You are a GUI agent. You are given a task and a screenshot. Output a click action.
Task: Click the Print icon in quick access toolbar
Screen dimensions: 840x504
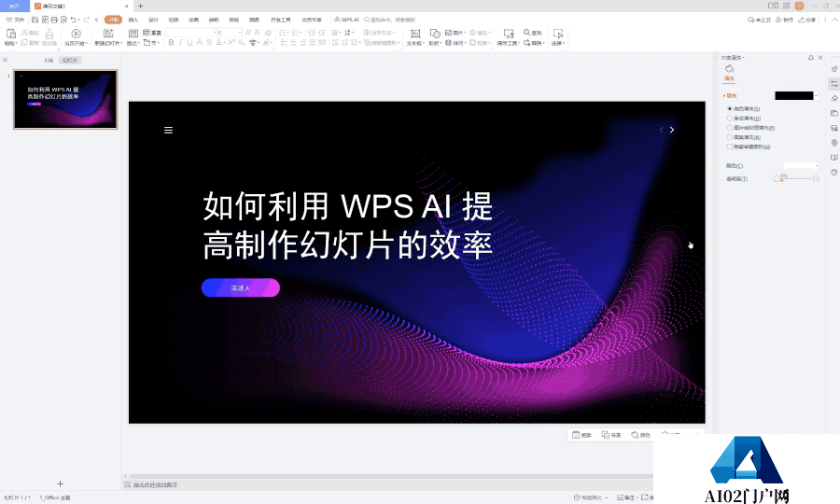[x=54, y=20]
